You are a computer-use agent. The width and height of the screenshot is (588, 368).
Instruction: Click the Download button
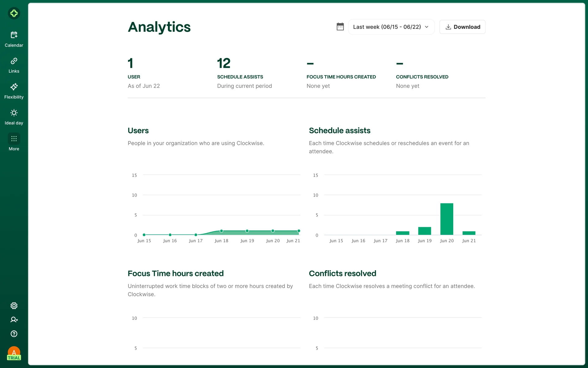(x=462, y=27)
